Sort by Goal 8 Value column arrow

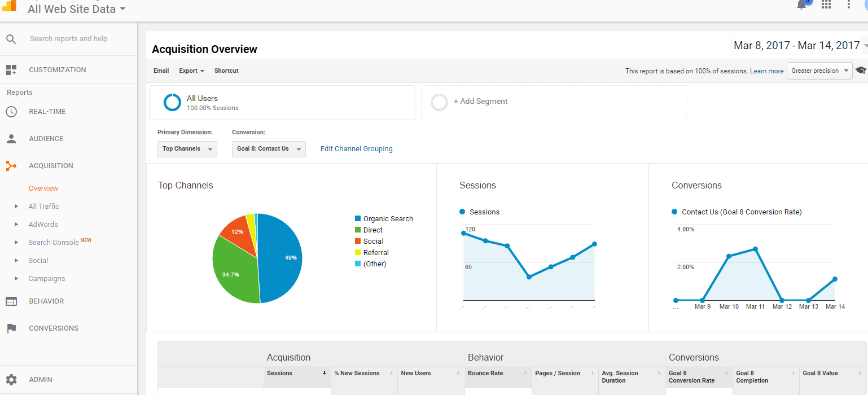[x=861, y=373]
